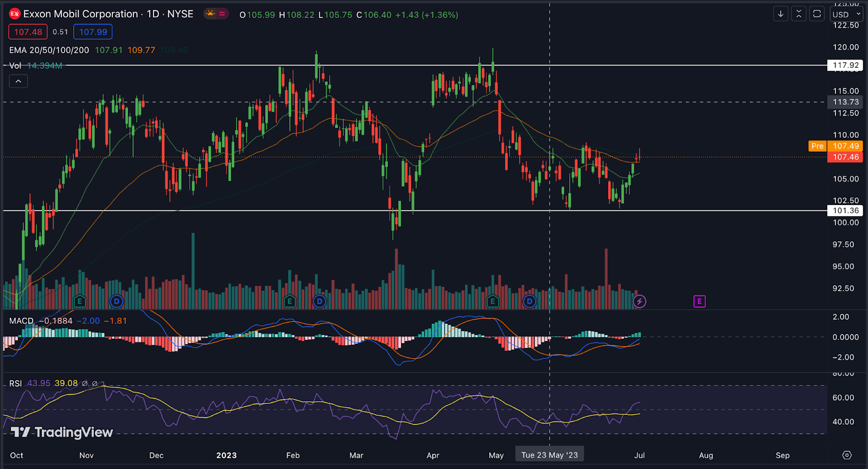Toggle fullscreen mode with the frame icon
This screenshot has height=469, width=868.
816,14
